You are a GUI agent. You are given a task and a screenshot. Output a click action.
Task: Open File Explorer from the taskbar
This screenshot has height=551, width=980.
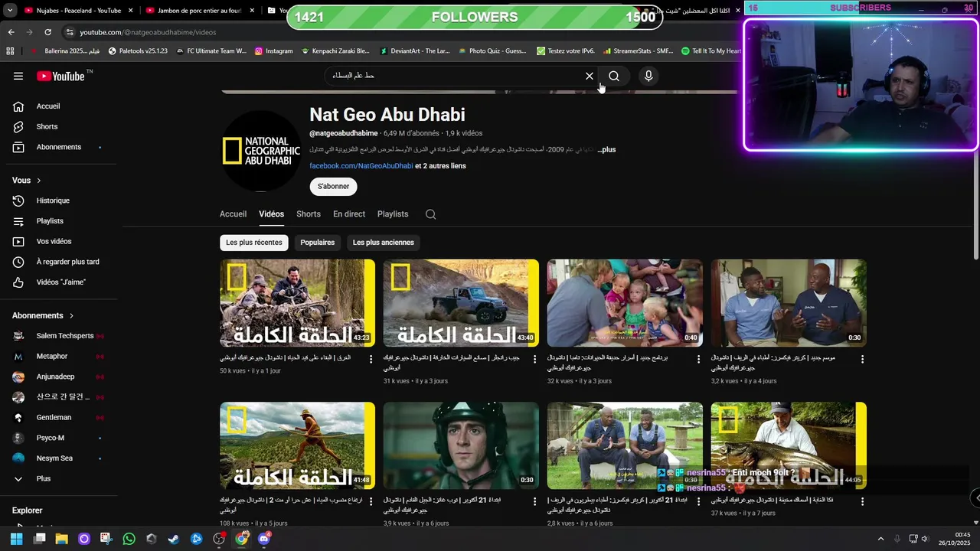(x=61, y=539)
